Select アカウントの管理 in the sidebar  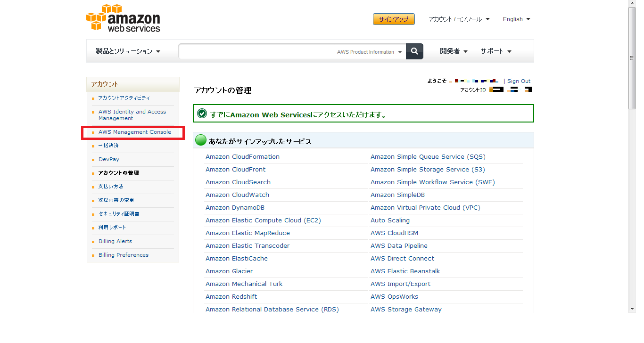119,173
